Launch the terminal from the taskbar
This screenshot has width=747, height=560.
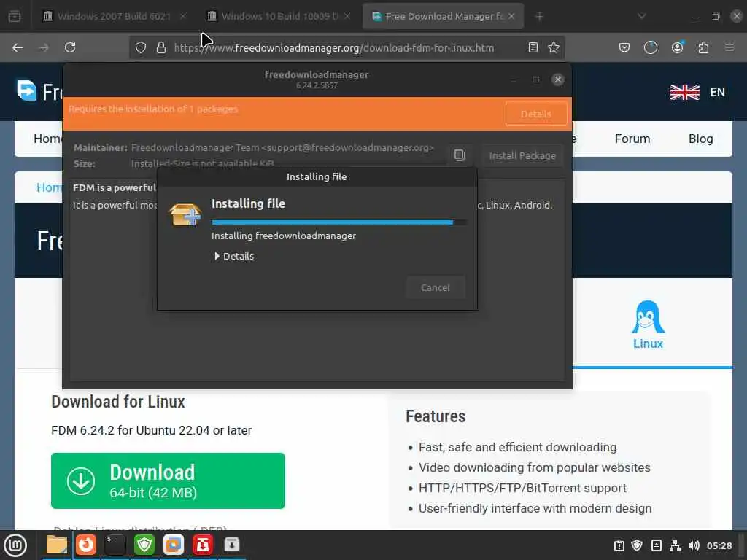115,545
